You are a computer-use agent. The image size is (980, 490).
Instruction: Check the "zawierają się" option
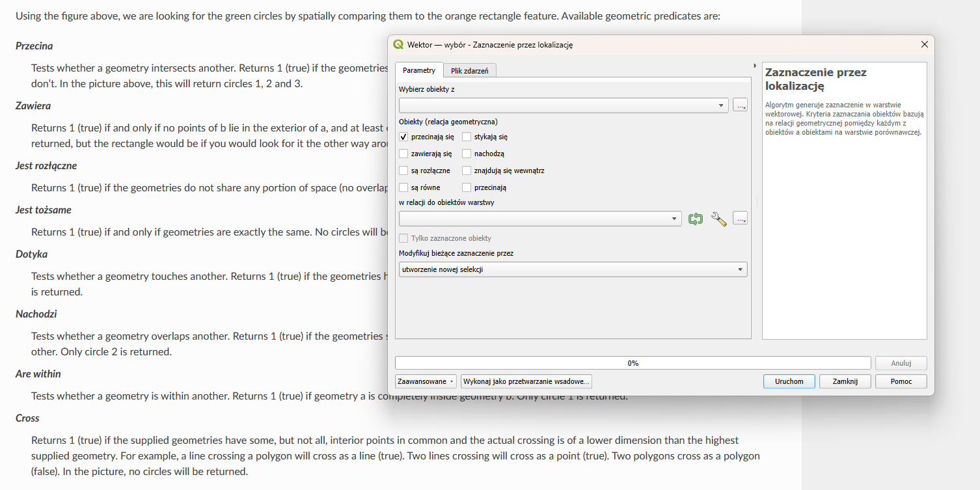coord(403,154)
